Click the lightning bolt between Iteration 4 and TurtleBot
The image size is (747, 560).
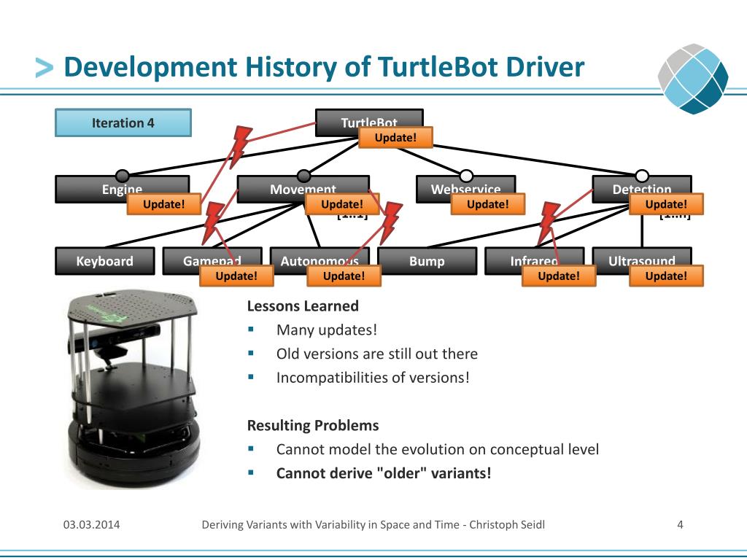click(241, 147)
